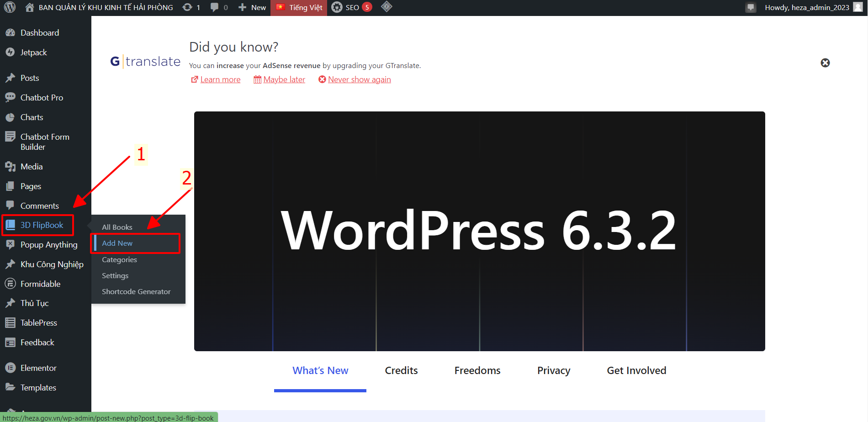
Task: Click the Never show again link
Action: click(x=359, y=79)
